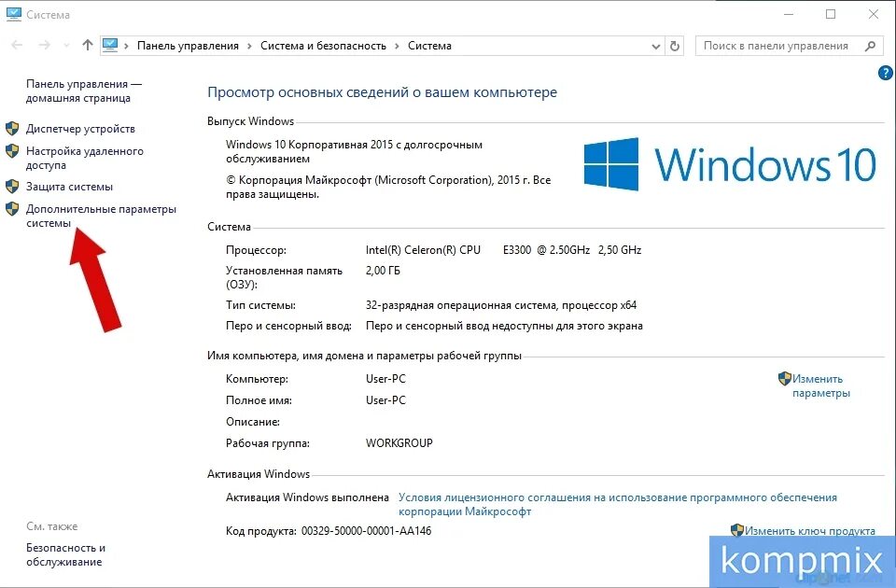Close the Система window
The image size is (896, 588).
pos(874,14)
